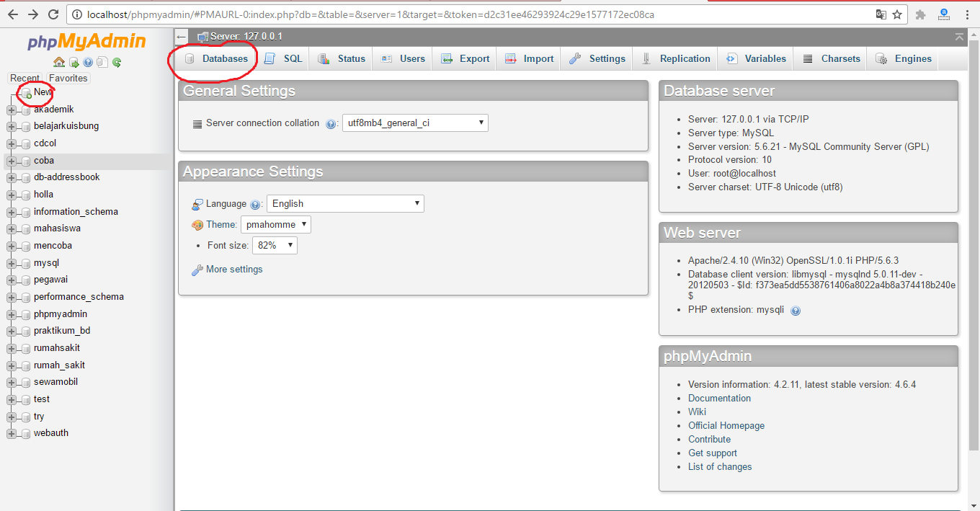This screenshot has width=980, height=511.
Task: Open the navigation panel settings page icon
Action: pyautogui.click(x=102, y=63)
